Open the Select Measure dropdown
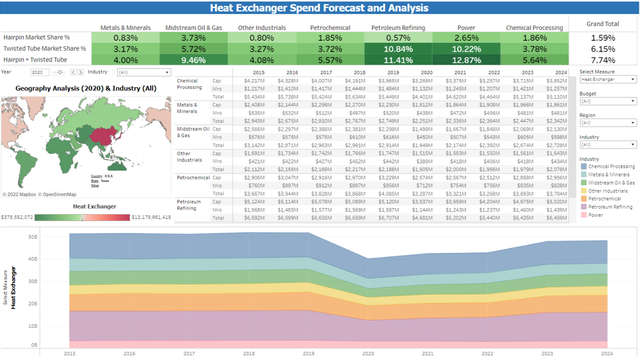Image resolution: width=640 pixels, height=364 pixels. (x=607, y=80)
